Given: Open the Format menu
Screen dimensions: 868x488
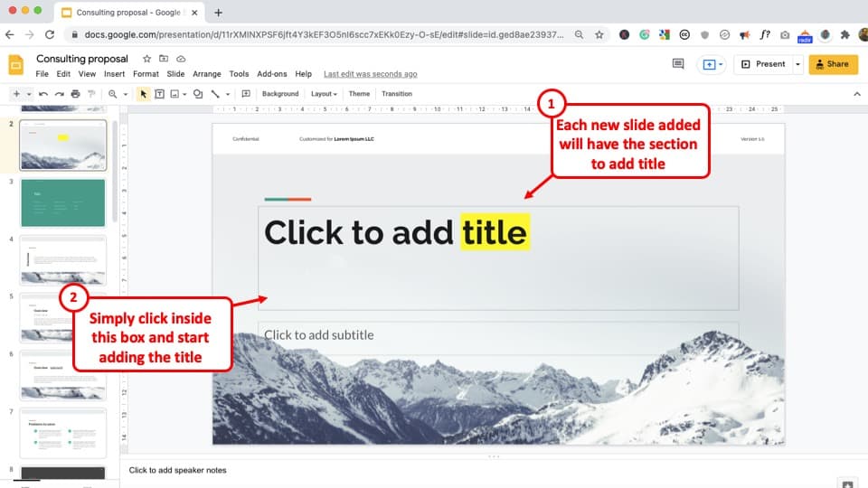Looking at the screenshot, I should (146, 74).
